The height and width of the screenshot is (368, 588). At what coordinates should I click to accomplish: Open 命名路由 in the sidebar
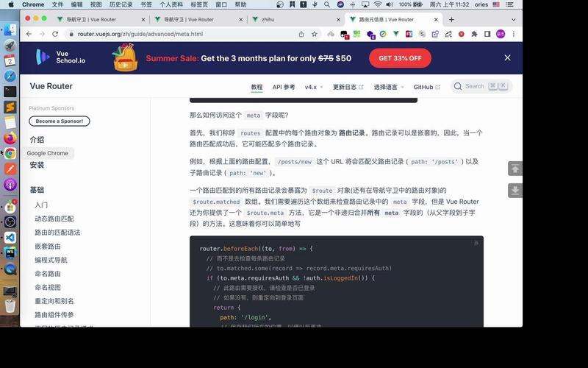(x=48, y=274)
